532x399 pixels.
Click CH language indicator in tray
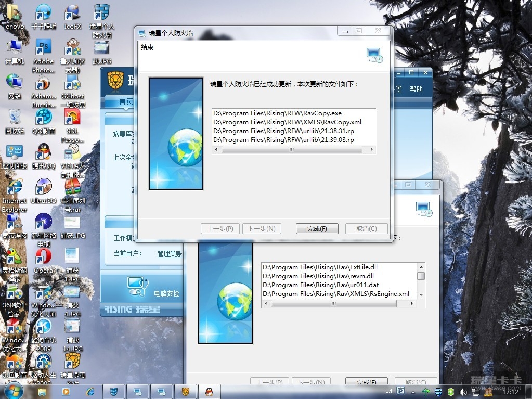pyautogui.click(x=389, y=391)
